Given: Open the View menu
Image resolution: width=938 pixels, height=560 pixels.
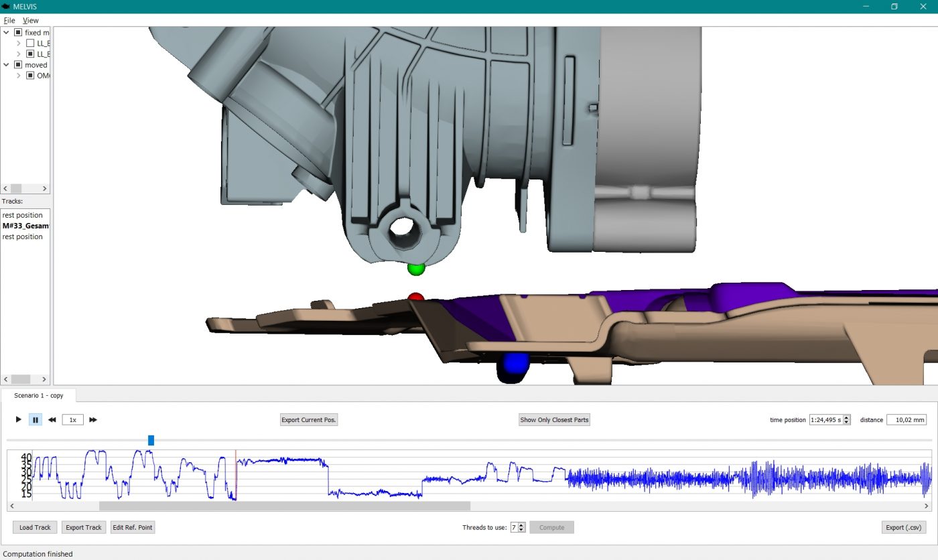Looking at the screenshot, I should click(31, 20).
